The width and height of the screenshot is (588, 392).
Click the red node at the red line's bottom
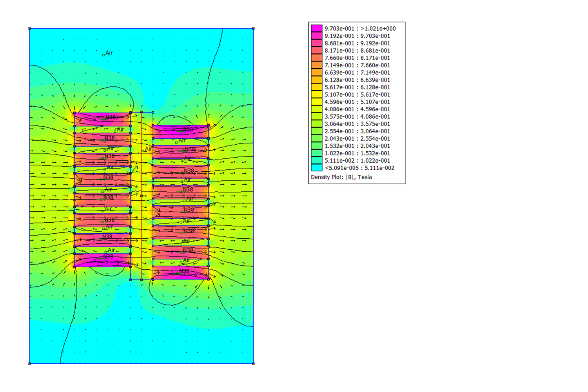(142, 279)
